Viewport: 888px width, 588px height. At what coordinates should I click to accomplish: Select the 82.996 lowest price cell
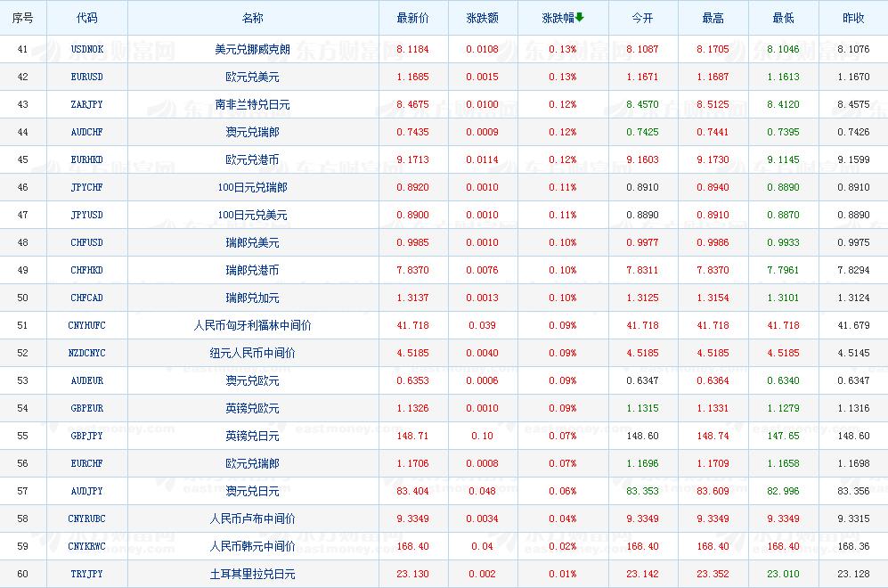pos(783,491)
